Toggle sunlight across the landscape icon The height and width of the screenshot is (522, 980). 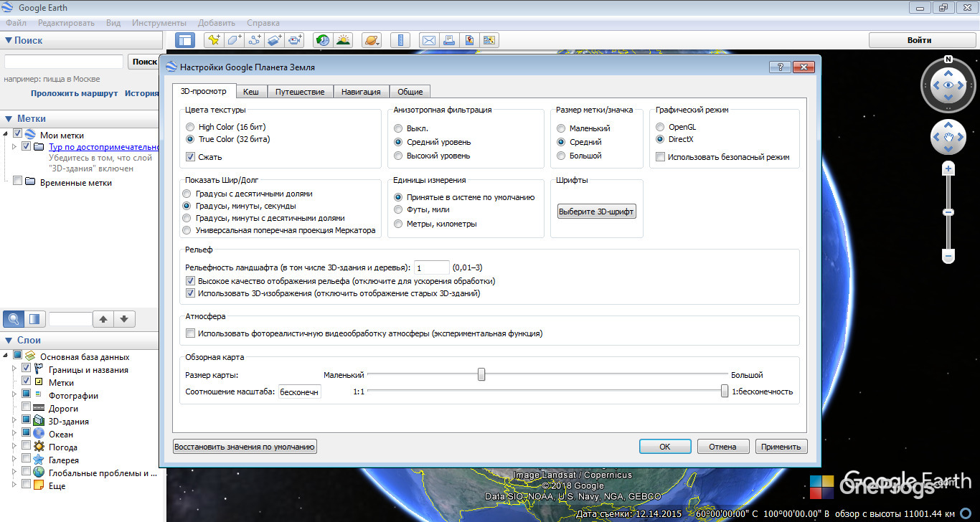(343, 41)
